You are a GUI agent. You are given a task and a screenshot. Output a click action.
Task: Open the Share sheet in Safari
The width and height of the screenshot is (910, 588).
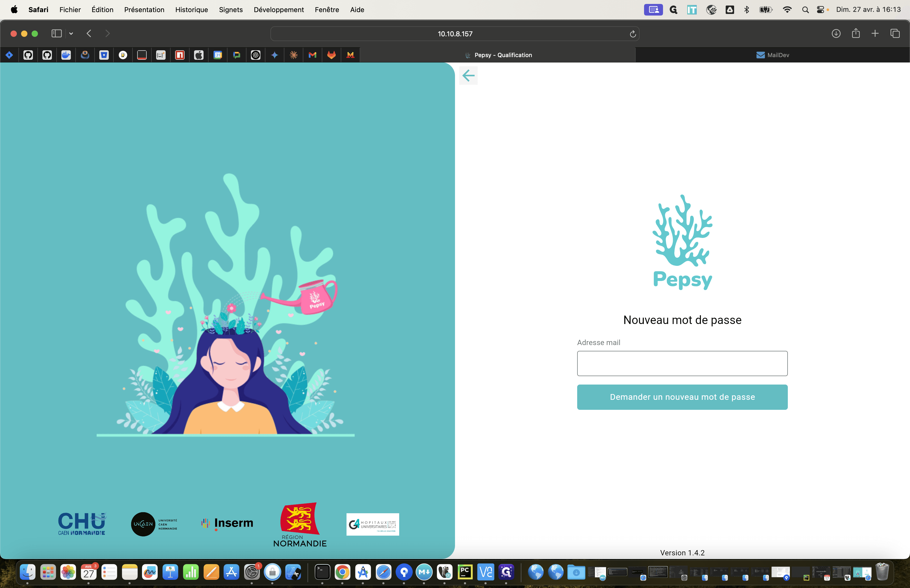856,33
